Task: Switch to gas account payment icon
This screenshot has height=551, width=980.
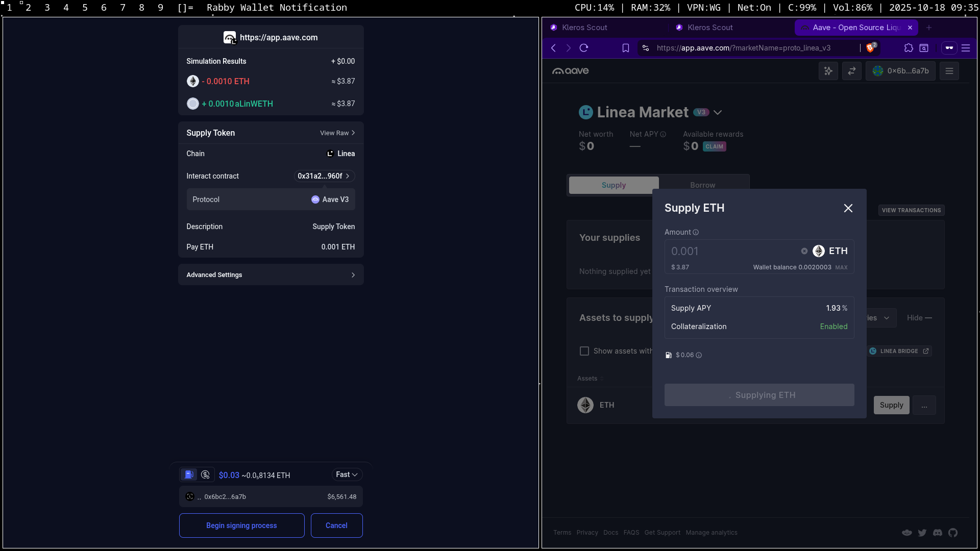Action: click(x=205, y=475)
